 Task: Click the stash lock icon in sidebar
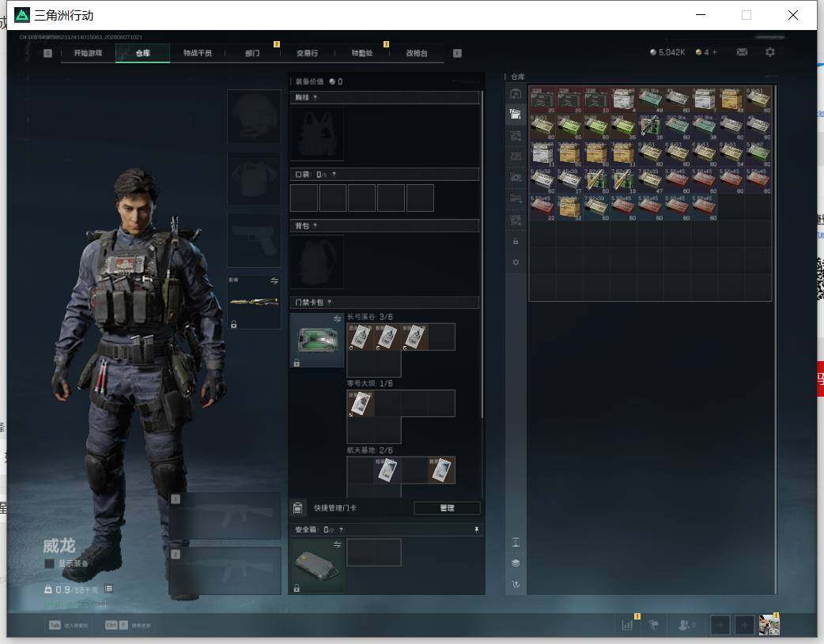[x=516, y=241]
